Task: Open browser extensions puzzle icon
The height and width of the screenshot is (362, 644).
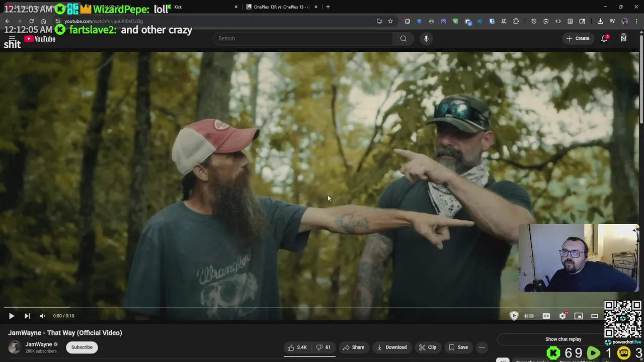Action: (x=516, y=21)
